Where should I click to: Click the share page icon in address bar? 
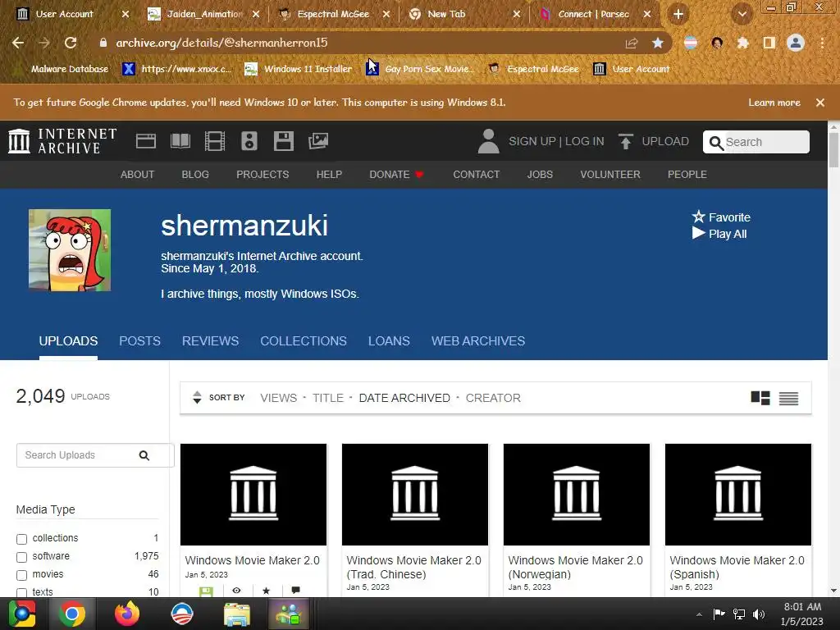(632, 43)
